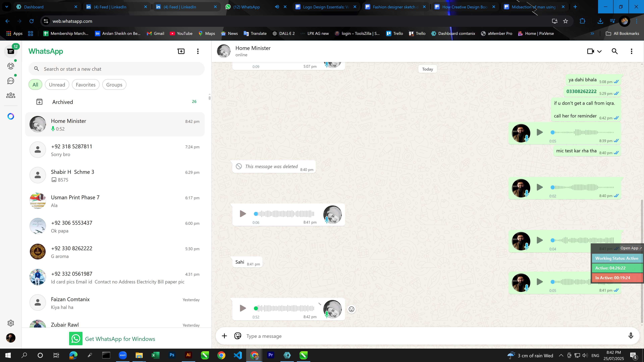Seek in the 0:02 voice message waveform
The width and height of the screenshot is (644, 362).
point(582,187)
